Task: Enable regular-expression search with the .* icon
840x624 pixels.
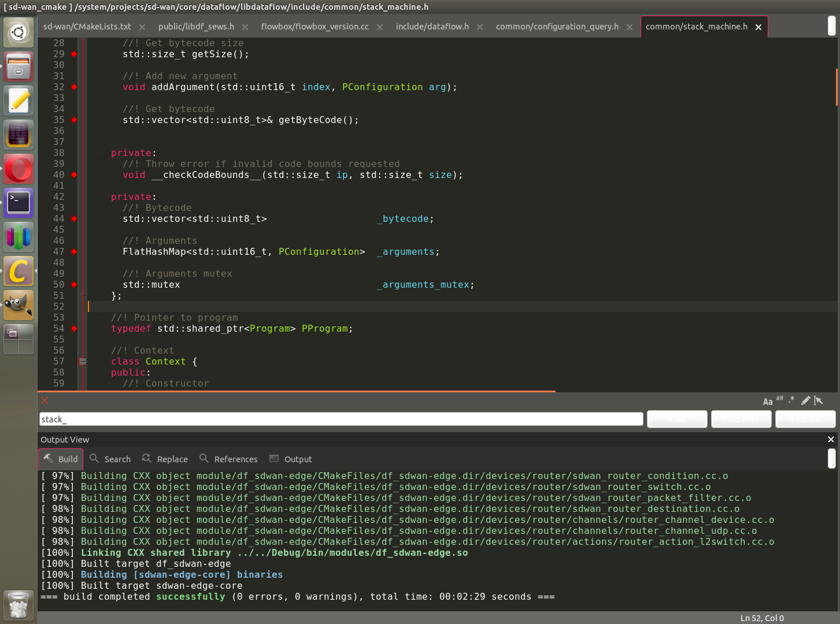Action: click(791, 400)
